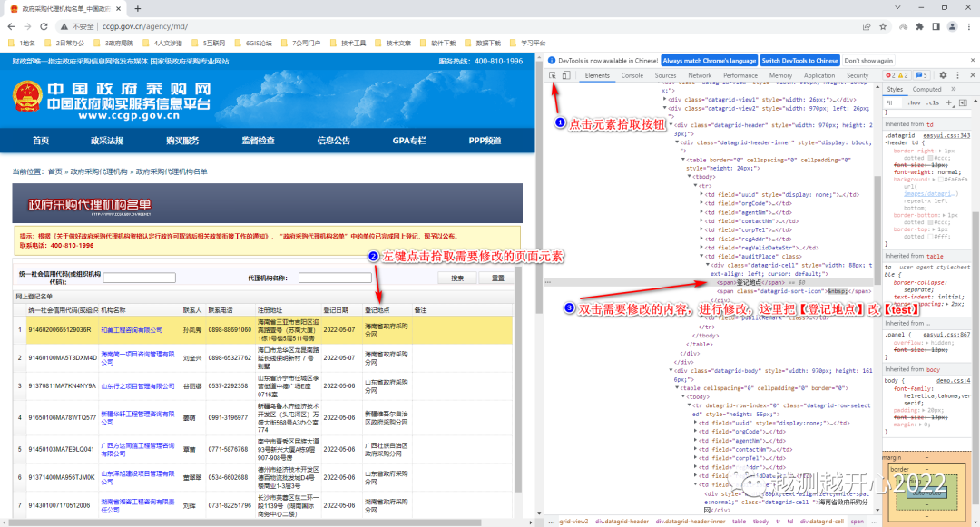
Task: Collapse the td field="auditPlace" node
Action: point(701,256)
